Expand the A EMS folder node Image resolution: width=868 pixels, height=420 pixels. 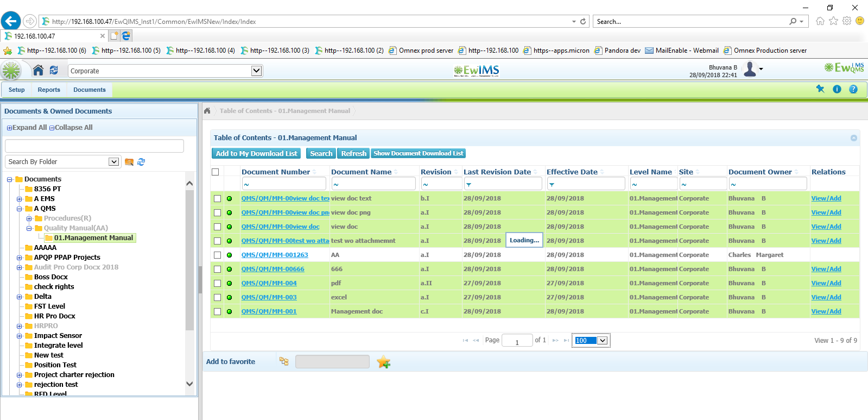(x=19, y=199)
